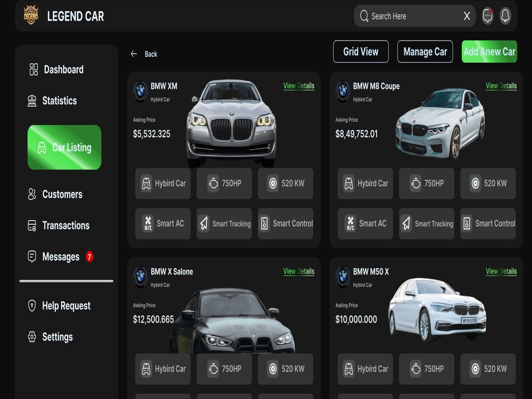Click the LEGEND CAR title text
Viewport: 532px width, 399px height.
[x=76, y=16]
